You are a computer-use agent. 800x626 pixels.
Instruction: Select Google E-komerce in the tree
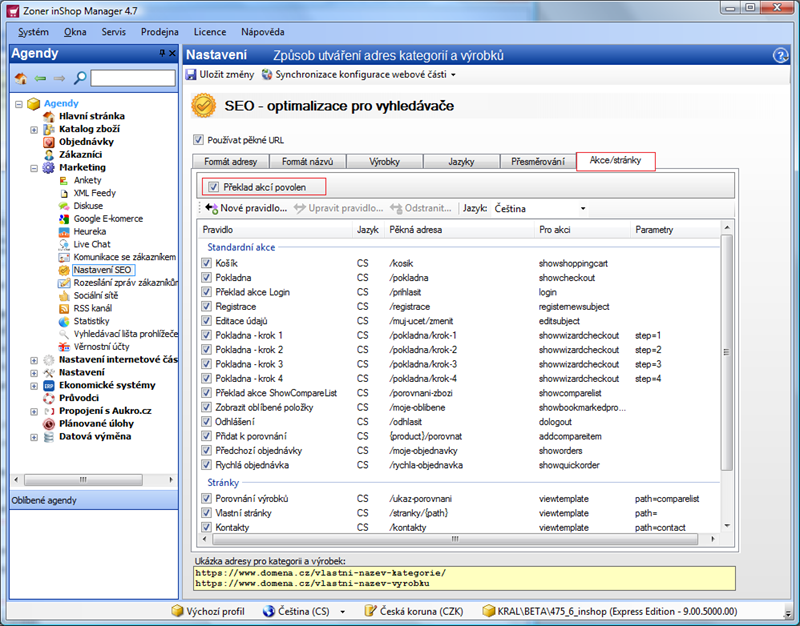(x=108, y=219)
